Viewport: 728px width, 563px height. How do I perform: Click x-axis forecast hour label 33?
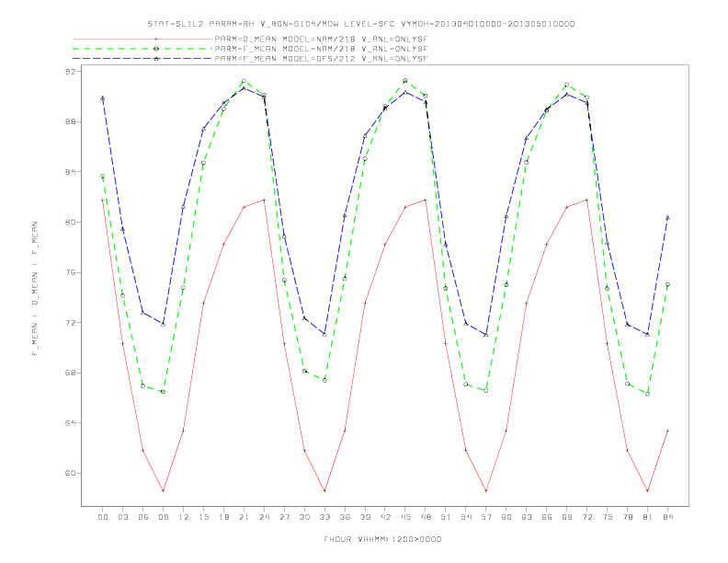[324, 517]
